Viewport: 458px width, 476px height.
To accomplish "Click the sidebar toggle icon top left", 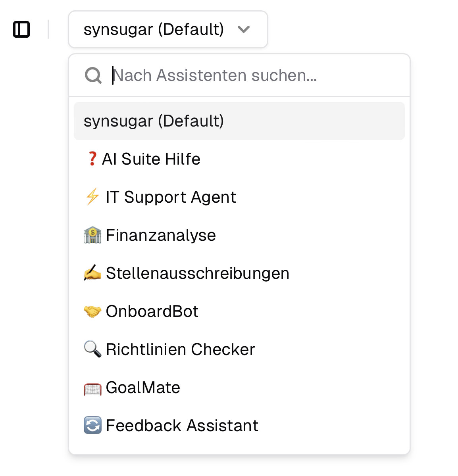I will 22,29.
